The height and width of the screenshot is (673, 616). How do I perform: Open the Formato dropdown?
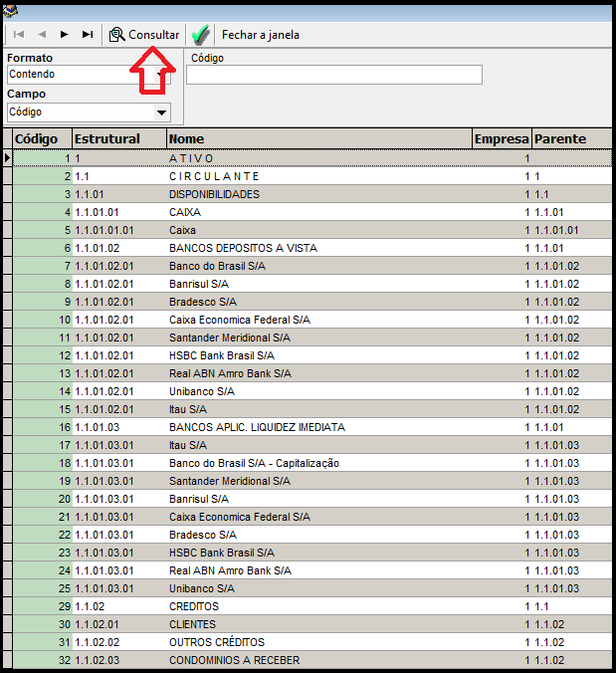click(161, 75)
